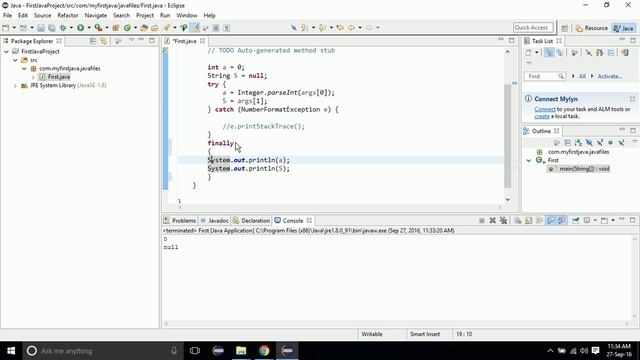
Task: Toggle Scroll Lock in Console toolbar
Action: 529,220
